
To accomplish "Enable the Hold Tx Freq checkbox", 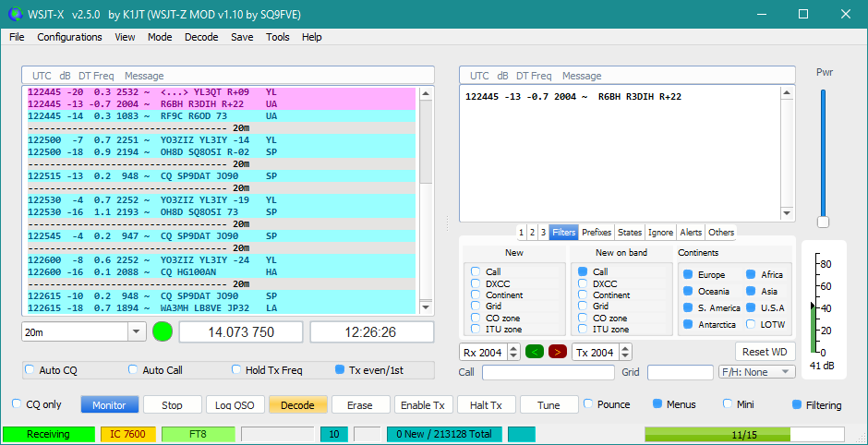I will 237,370.
